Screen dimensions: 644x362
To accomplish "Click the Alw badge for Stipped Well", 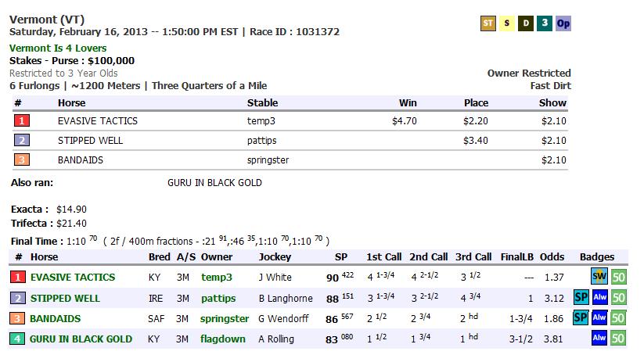I will point(599,298).
